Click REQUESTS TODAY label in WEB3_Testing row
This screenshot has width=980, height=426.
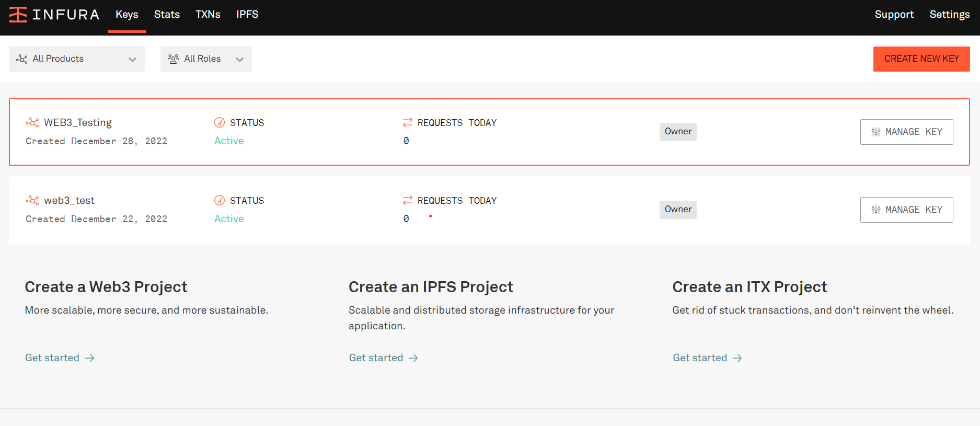457,122
